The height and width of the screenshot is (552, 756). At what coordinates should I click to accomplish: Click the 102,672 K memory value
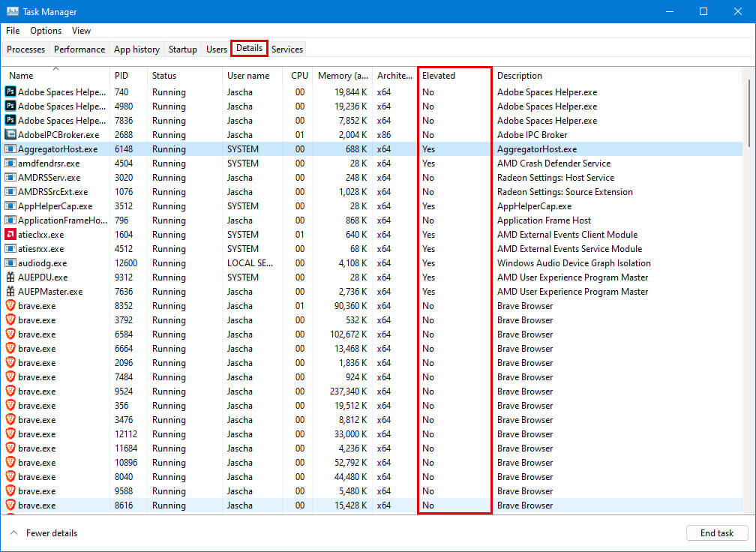[x=348, y=334]
